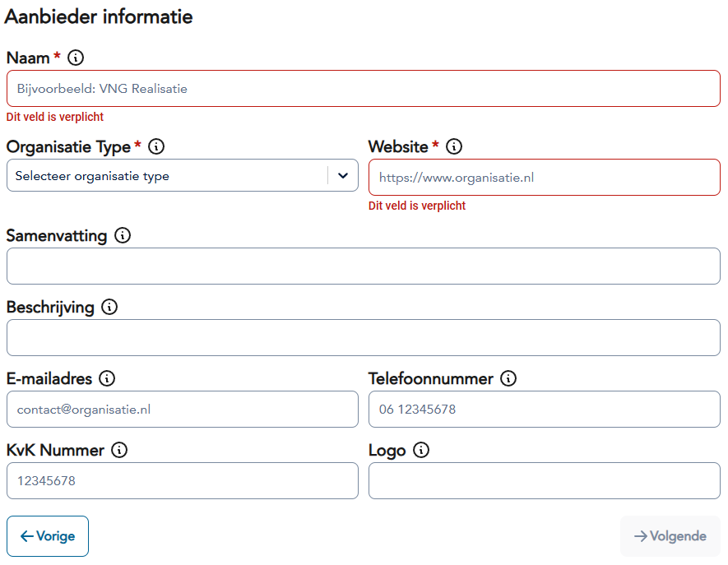This screenshot has width=728, height=565.
Task: Open the Logo info icon
Action: [x=421, y=450]
